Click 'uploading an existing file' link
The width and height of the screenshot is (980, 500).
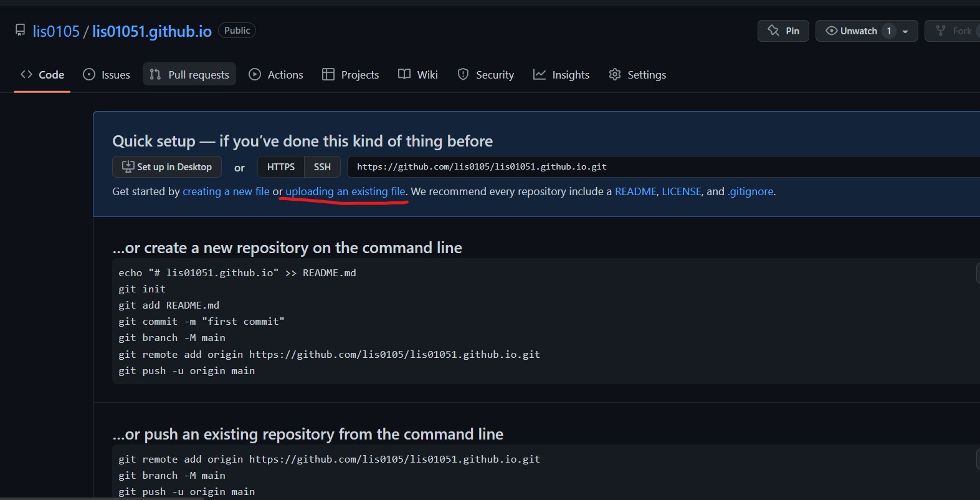tap(345, 191)
